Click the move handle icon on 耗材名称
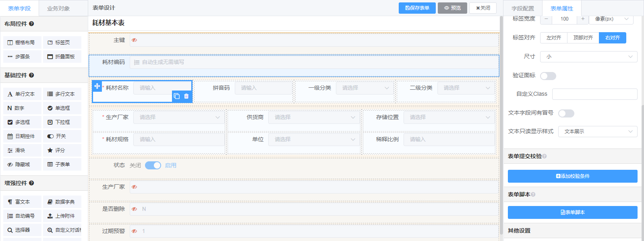Screen dimensions: 644x241 [97, 86]
